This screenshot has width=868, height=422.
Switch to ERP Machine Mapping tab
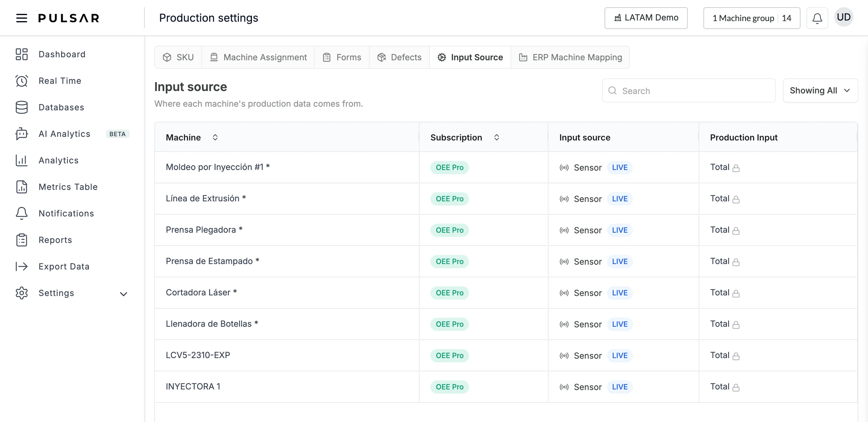[x=570, y=57]
